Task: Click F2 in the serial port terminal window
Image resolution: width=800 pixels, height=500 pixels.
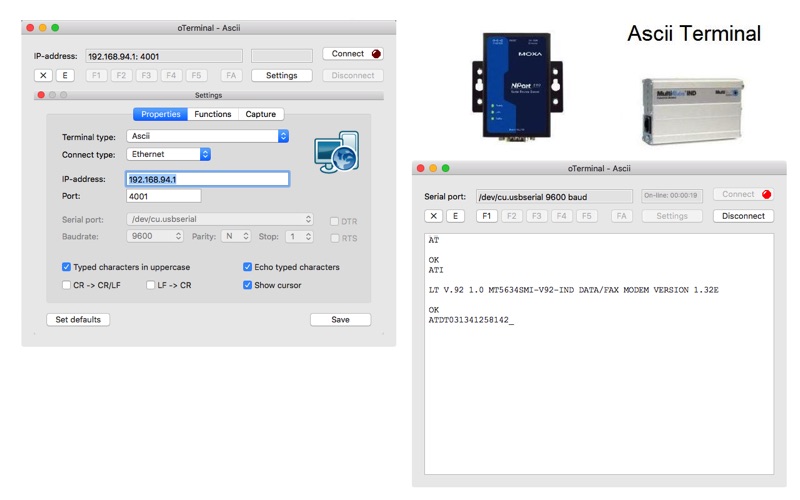Action: pos(512,216)
